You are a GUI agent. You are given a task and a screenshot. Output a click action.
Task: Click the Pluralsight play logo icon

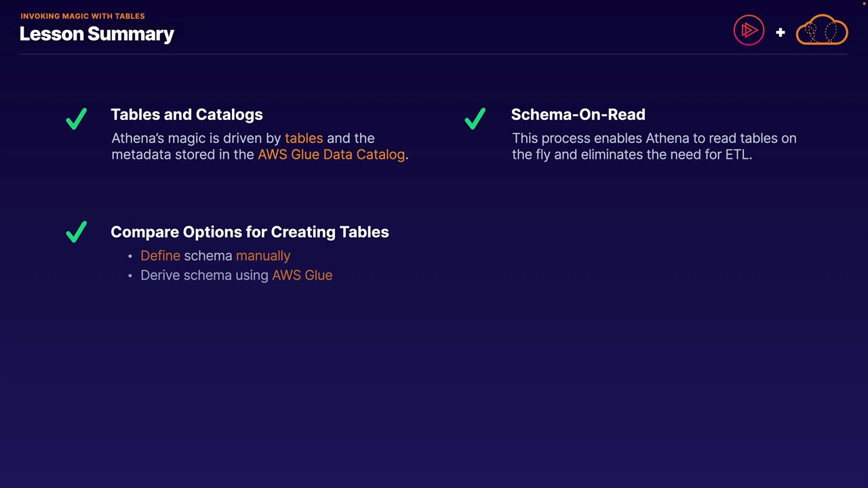coord(749,30)
